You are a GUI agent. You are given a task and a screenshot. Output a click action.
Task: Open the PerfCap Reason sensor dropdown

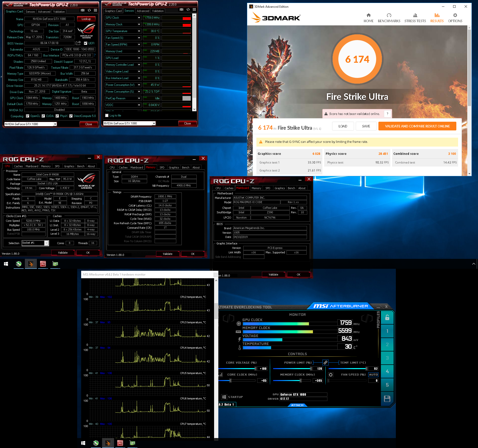[x=139, y=98]
